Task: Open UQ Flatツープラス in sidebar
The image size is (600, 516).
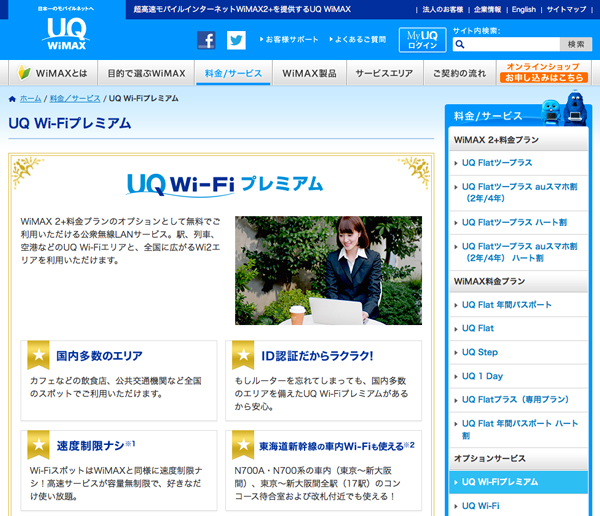Action: pos(497,162)
